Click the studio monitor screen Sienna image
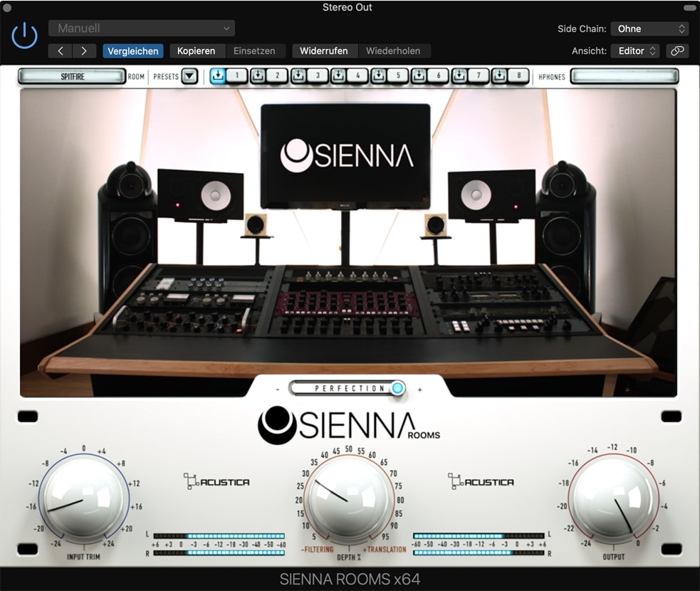Viewport: 700px width, 591px height. (x=346, y=156)
